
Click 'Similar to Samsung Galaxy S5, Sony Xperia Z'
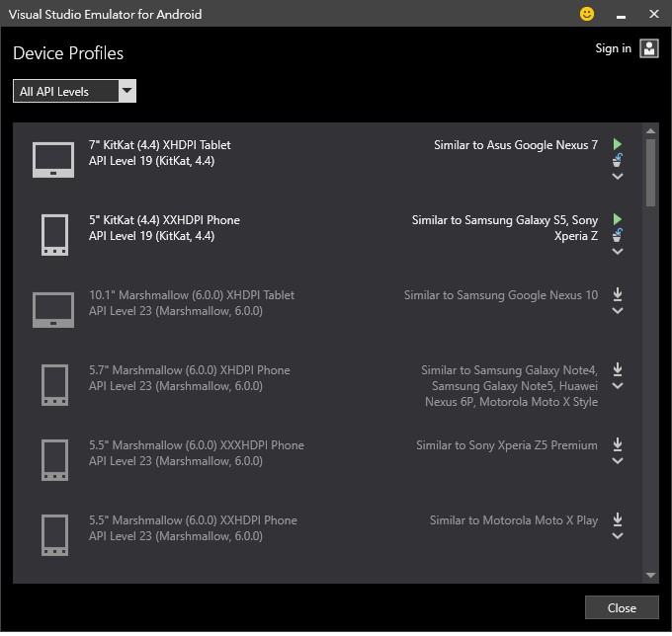click(x=504, y=227)
